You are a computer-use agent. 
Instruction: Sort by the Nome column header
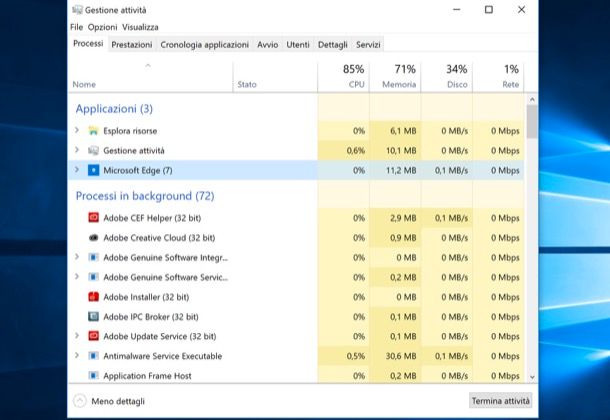pyautogui.click(x=151, y=77)
